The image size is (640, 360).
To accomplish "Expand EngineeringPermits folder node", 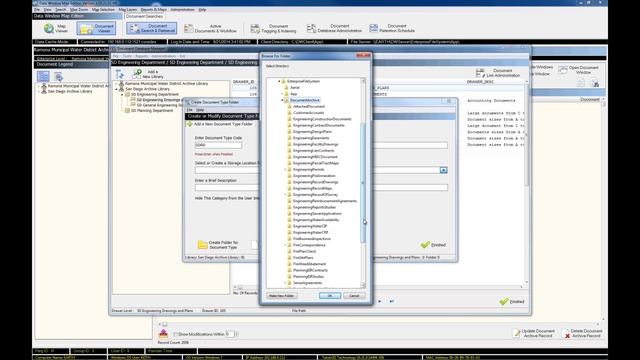I will click(285, 169).
